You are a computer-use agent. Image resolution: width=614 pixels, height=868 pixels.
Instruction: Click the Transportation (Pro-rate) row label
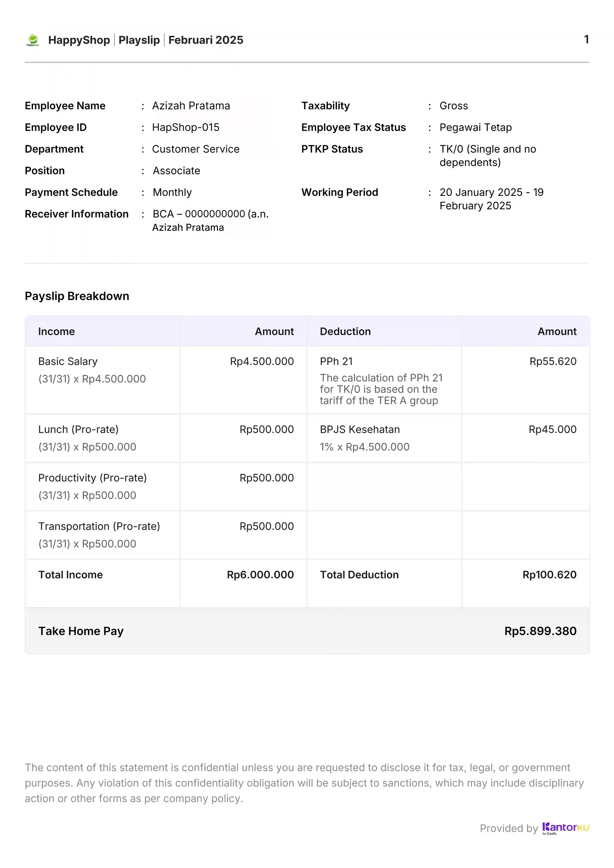click(99, 526)
